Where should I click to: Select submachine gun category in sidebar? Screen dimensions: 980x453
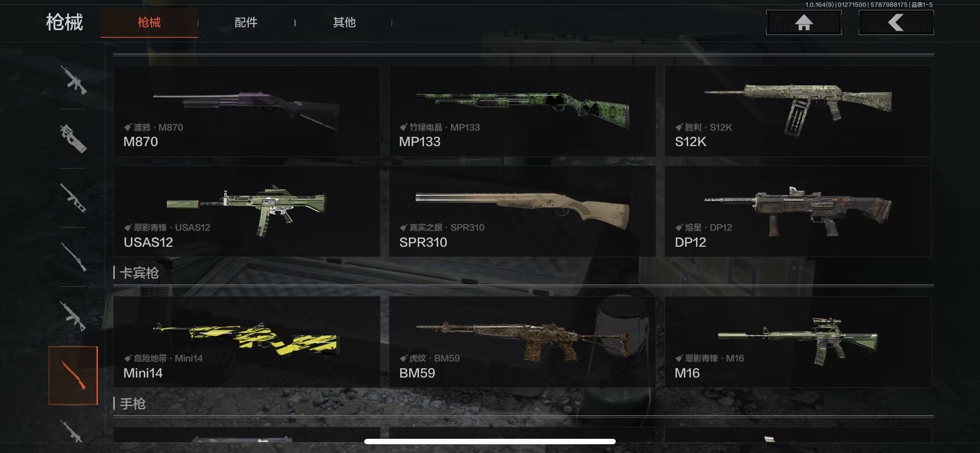click(73, 138)
